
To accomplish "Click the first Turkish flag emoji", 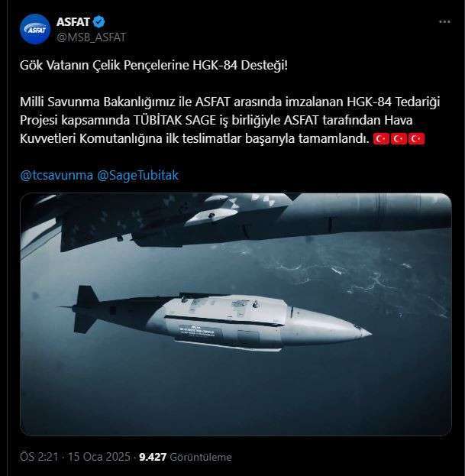I will point(381,139).
